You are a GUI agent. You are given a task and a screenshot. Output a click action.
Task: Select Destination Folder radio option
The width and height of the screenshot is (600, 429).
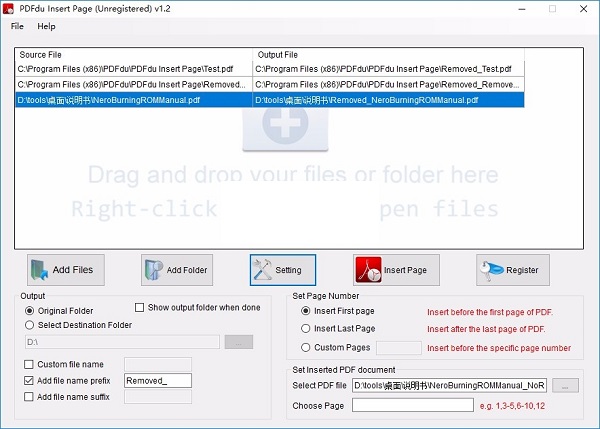(29, 325)
